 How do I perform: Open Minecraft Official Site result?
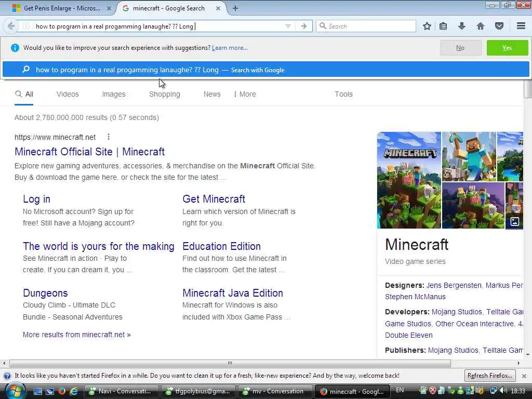point(89,152)
